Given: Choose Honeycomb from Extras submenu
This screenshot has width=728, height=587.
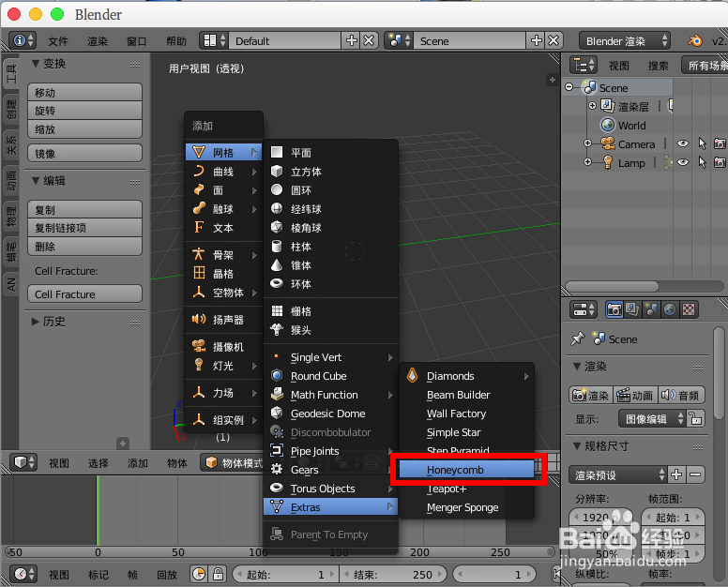Looking at the screenshot, I should pyautogui.click(x=466, y=470).
